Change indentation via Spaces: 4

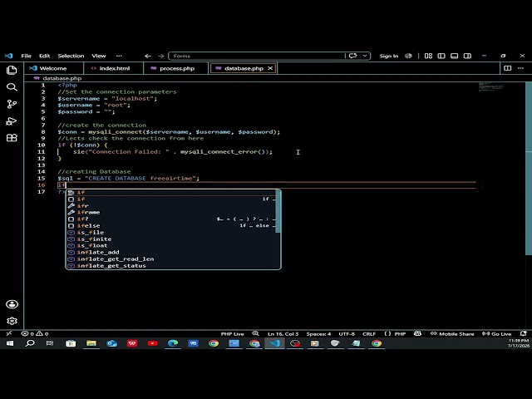point(318,334)
